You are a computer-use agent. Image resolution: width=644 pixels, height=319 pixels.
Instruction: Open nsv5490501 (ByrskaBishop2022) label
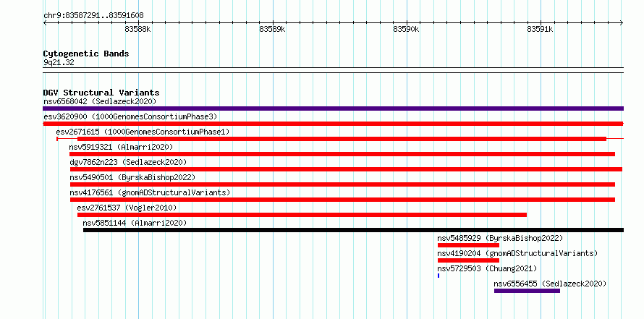(132, 177)
